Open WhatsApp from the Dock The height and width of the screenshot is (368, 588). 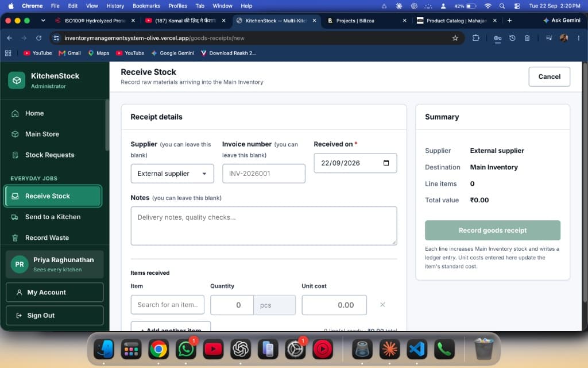[x=185, y=349]
